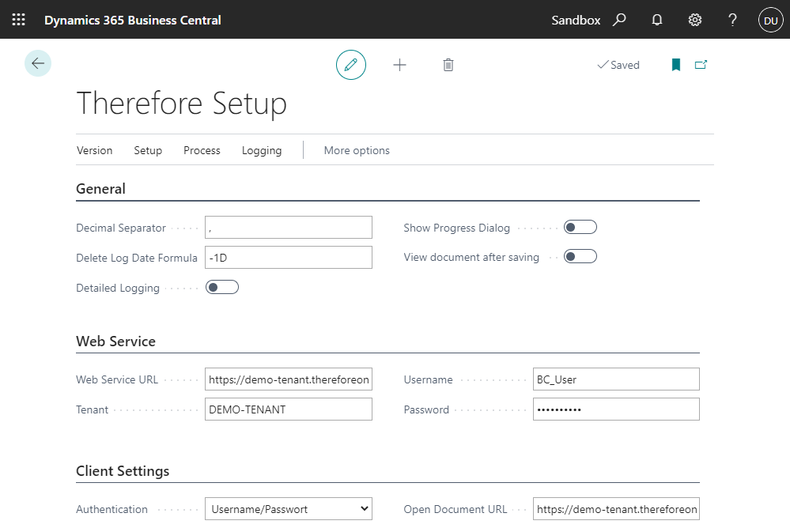The width and height of the screenshot is (790, 532).
Task: Click the Password field
Action: click(x=616, y=409)
